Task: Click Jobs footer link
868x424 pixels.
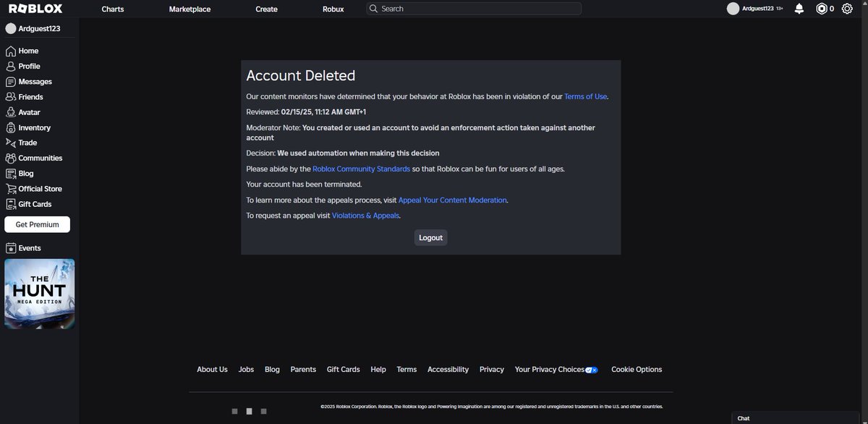Action: pyautogui.click(x=246, y=370)
